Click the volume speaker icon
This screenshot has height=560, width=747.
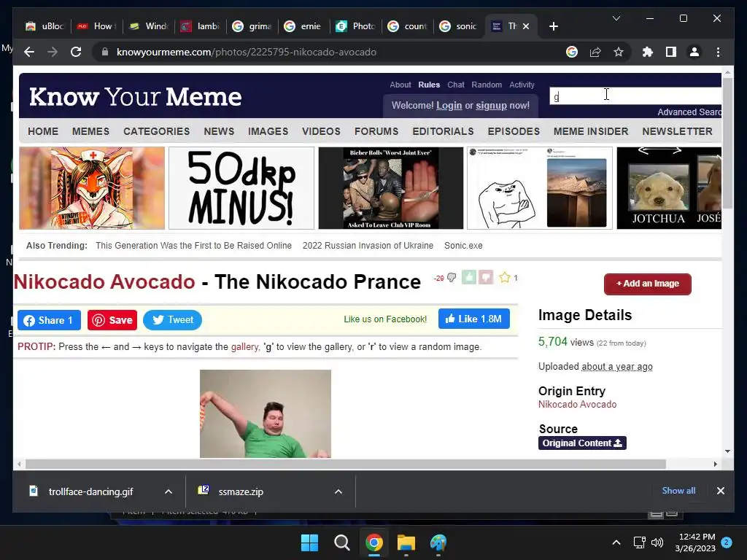(x=657, y=542)
